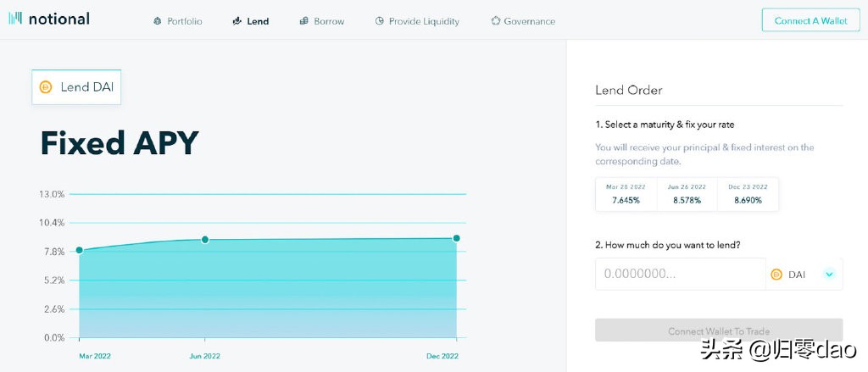Click the Jun 2022 x-axis label

(204, 356)
